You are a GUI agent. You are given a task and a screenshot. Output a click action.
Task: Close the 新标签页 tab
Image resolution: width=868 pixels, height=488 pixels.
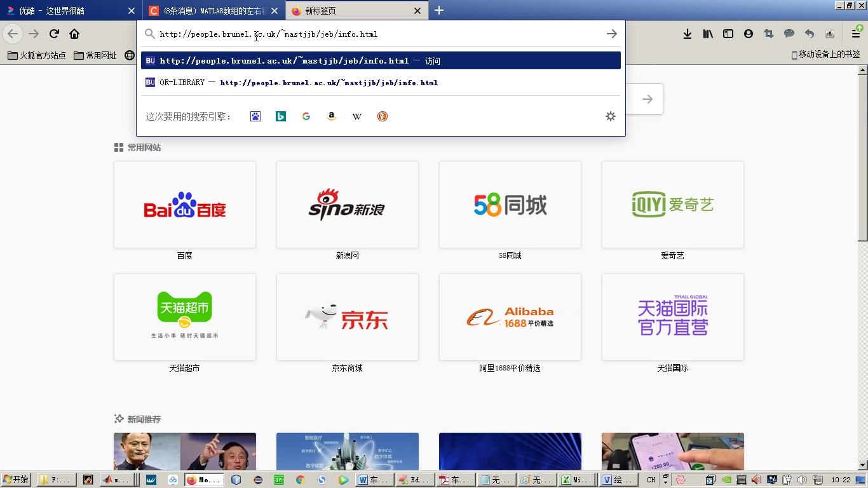pos(417,11)
